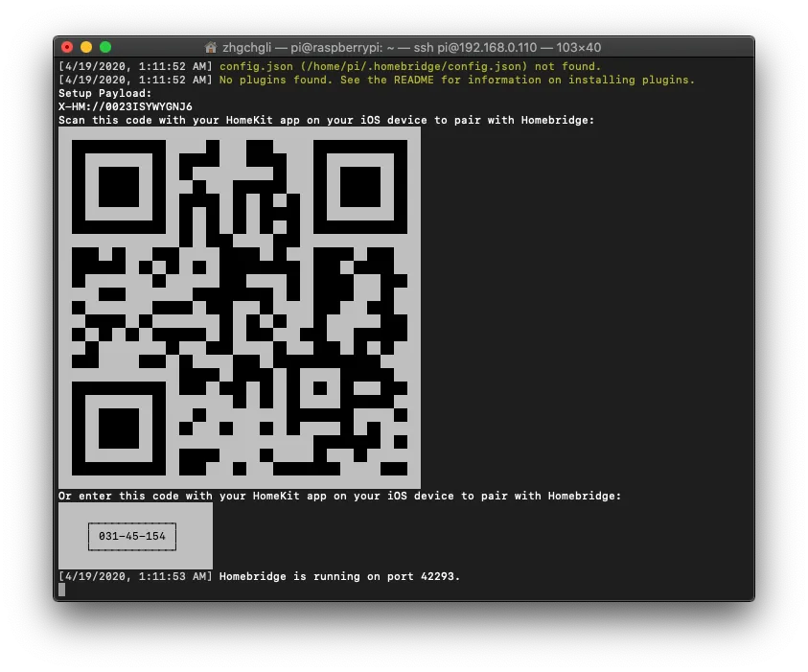The height and width of the screenshot is (672, 808).
Task: Click the home folder icon in title bar
Action: pyautogui.click(x=211, y=47)
